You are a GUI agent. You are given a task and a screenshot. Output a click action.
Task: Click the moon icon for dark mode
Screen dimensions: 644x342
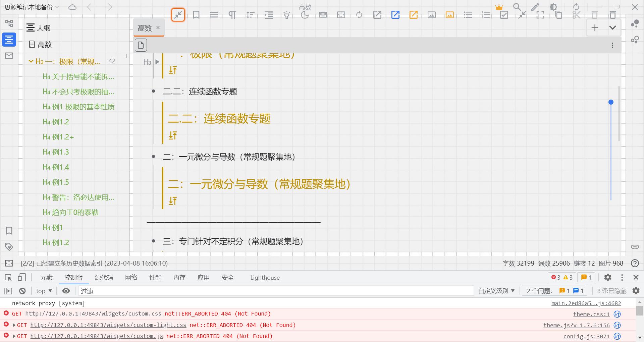point(305,15)
